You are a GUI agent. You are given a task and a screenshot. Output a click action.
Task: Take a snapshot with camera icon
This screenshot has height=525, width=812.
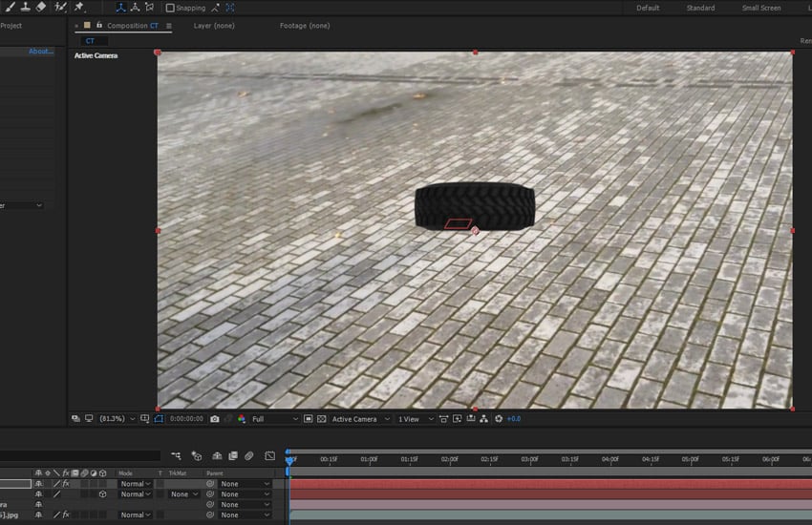pyautogui.click(x=215, y=419)
